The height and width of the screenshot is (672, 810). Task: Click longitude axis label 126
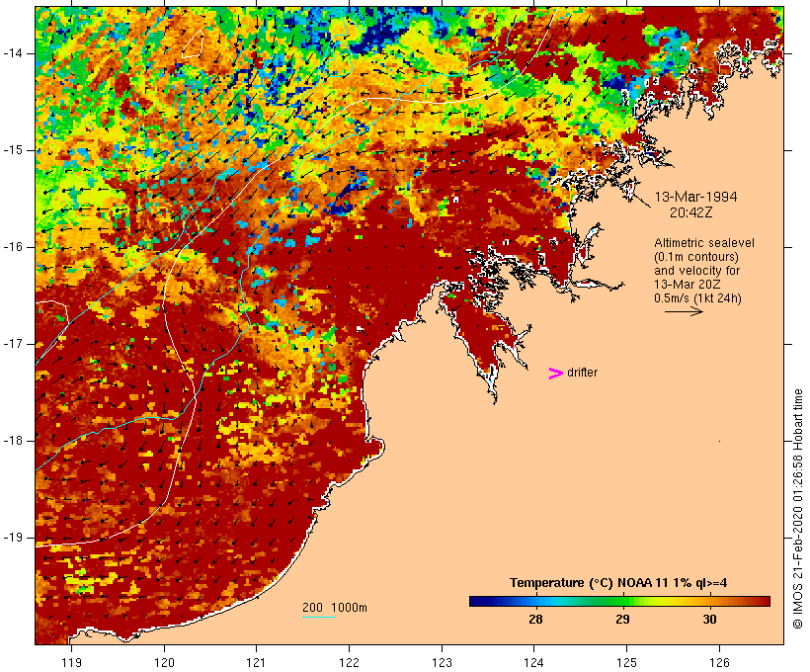click(x=719, y=662)
